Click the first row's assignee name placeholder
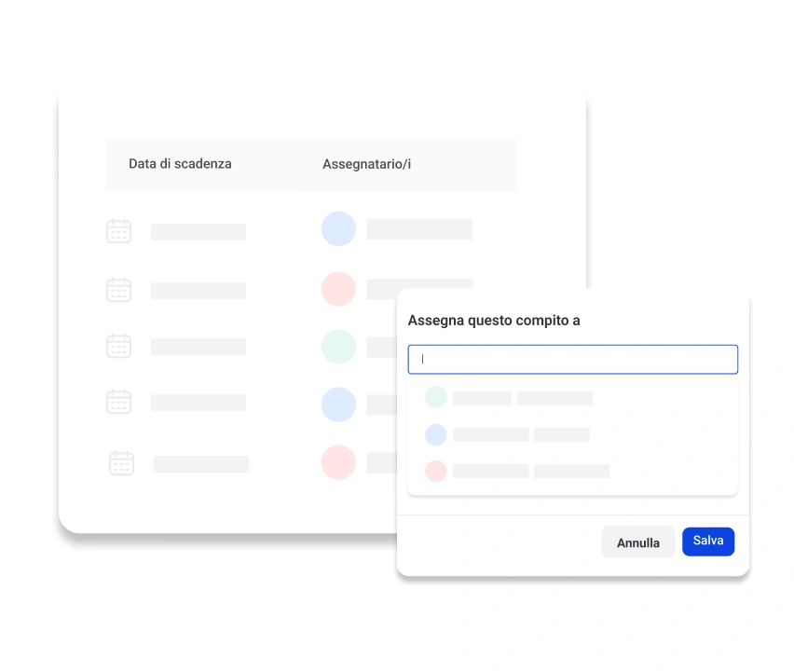 (x=418, y=229)
